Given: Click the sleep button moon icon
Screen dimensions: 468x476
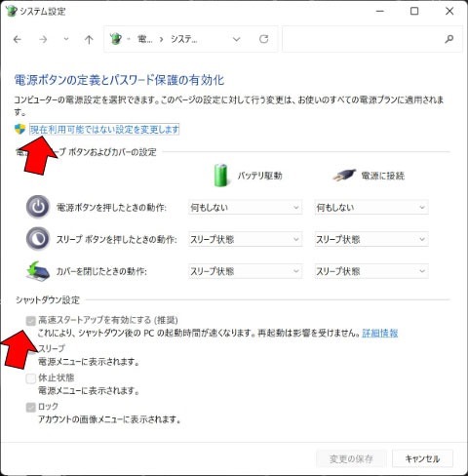Looking at the screenshot, I should point(38,239).
